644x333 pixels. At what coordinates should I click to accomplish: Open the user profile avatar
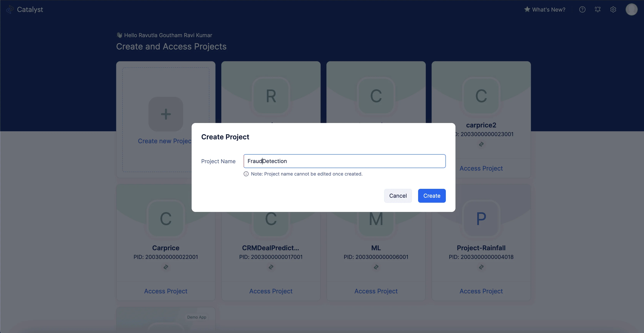click(631, 9)
